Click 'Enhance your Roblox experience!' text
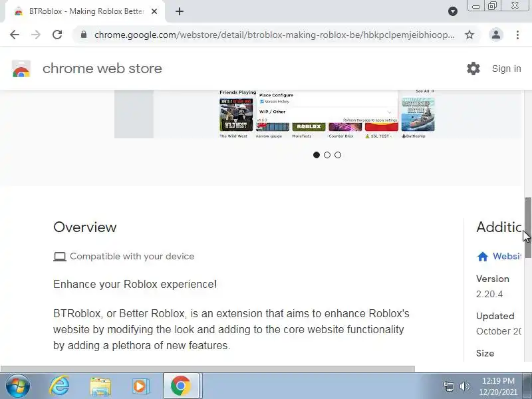The height and width of the screenshot is (399, 532). click(135, 284)
